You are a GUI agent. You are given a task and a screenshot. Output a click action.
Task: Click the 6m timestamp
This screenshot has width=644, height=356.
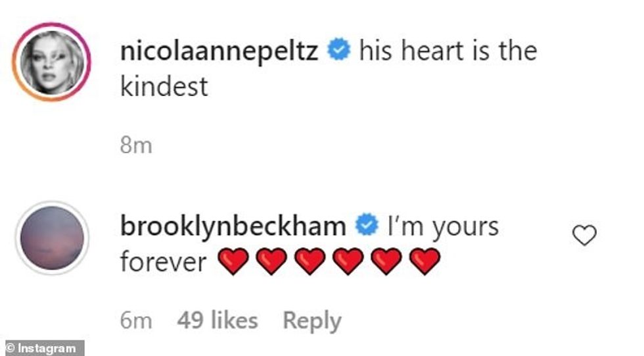135,320
